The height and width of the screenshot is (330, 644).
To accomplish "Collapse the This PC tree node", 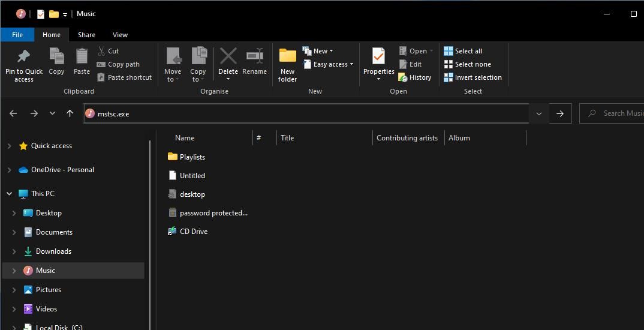I will (x=9, y=194).
